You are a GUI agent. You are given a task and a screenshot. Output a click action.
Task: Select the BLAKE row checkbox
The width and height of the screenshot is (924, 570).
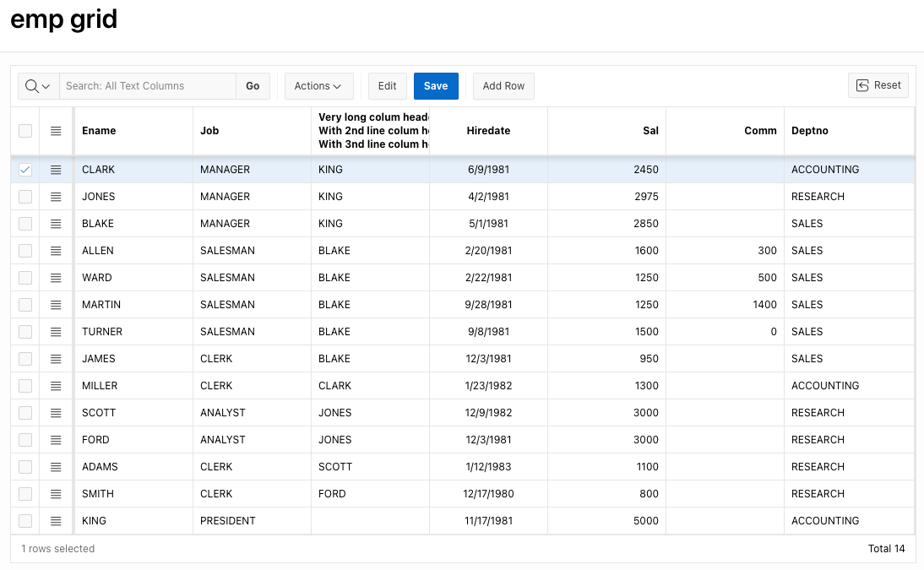click(25, 224)
